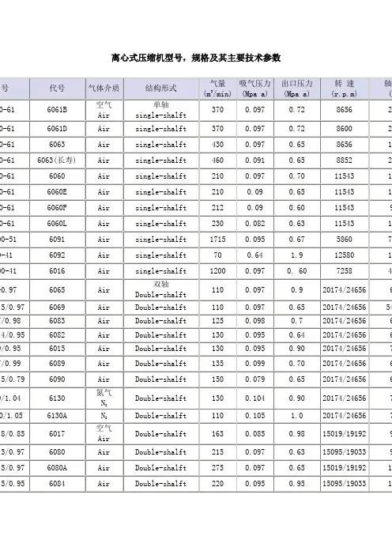Select air volume value 430
Viewport: 392px width, 555px height.
click(x=217, y=145)
